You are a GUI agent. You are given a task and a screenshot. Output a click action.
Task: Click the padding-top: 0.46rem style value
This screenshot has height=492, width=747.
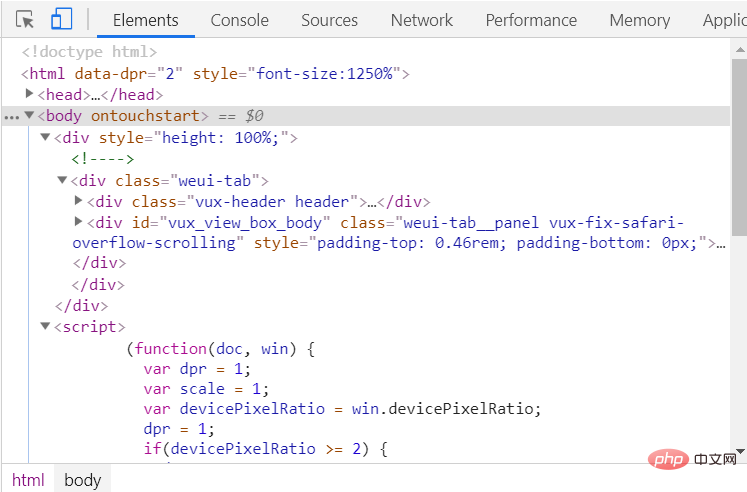tap(412, 243)
